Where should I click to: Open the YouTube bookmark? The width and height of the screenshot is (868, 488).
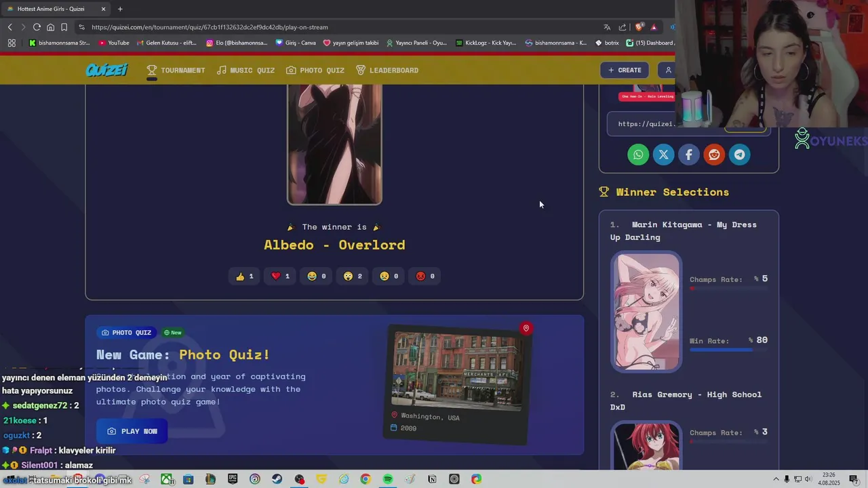pyautogui.click(x=114, y=43)
